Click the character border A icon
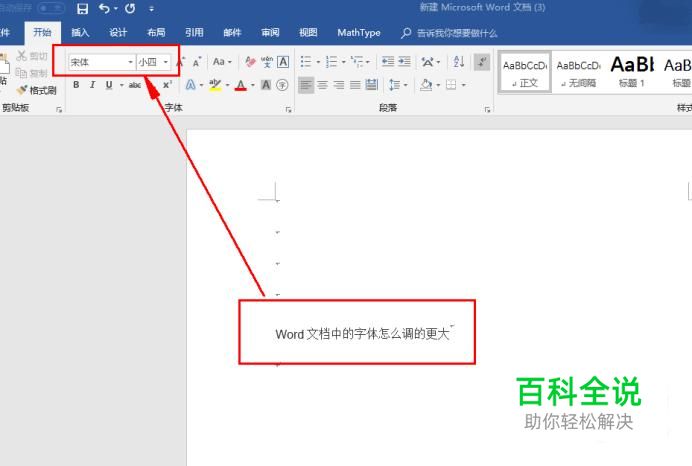 tap(283, 62)
